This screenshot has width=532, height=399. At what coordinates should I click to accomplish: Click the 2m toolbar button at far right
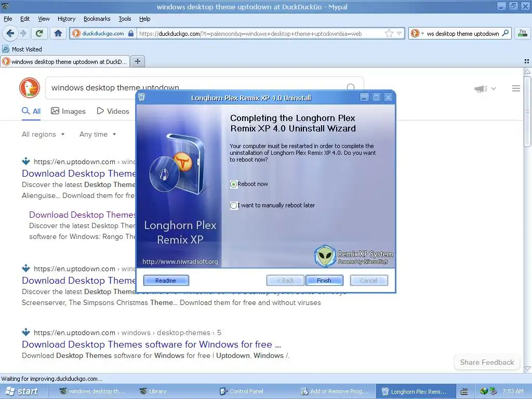click(x=523, y=33)
